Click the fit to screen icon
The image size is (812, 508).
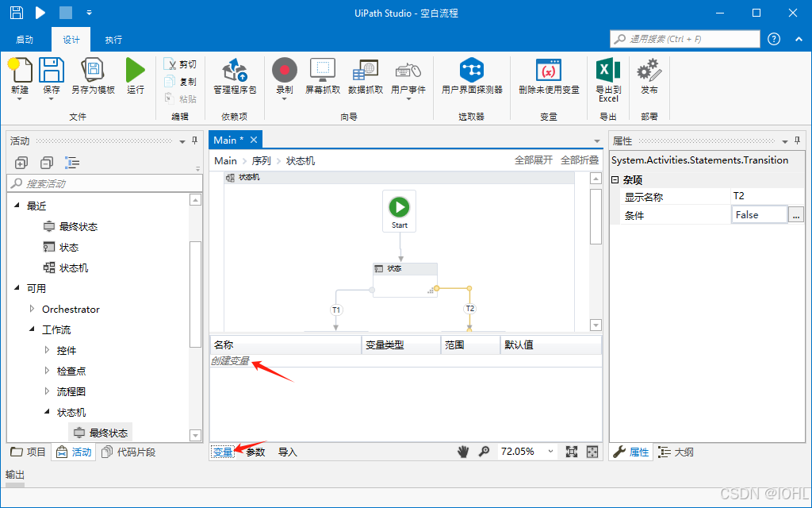pyautogui.click(x=571, y=452)
